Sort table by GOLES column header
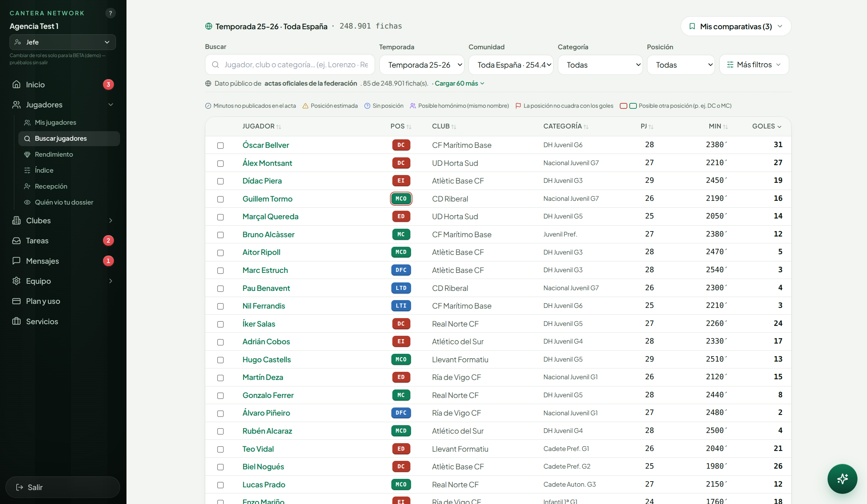This screenshot has height=504, width=867. (767, 126)
